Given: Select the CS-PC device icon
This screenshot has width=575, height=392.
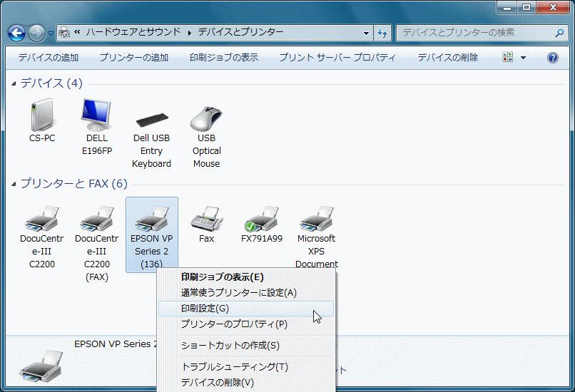Looking at the screenshot, I should tap(42, 115).
